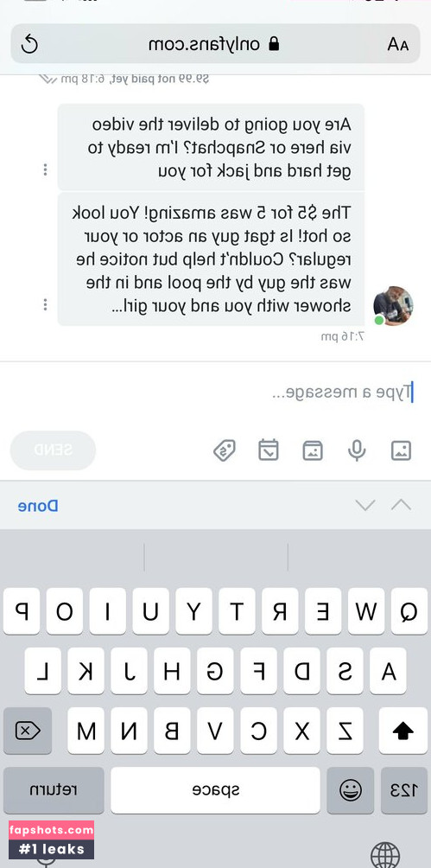431x868 pixels.
Task: Tap the microphone voice message icon
Action: pyautogui.click(x=357, y=450)
